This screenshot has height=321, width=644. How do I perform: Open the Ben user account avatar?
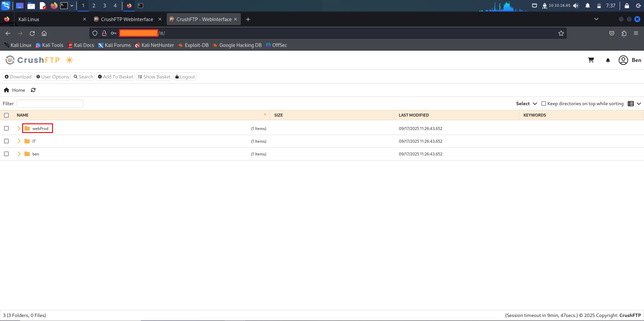[623, 60]
